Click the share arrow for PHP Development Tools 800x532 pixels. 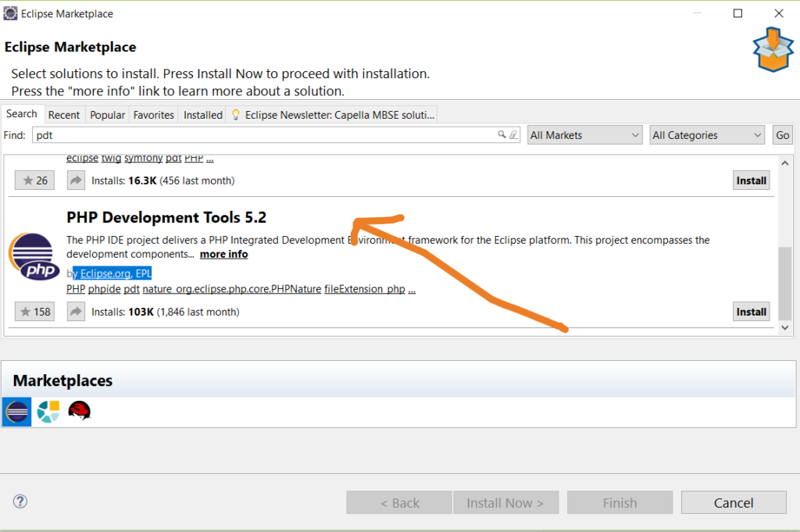click(75, 311)
